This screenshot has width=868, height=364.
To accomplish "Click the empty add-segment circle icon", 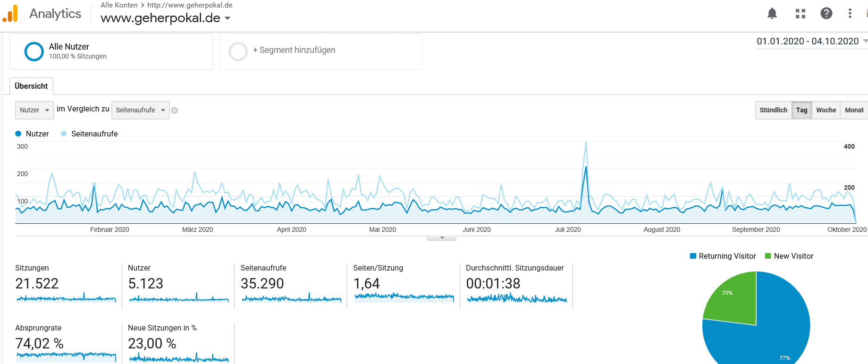I will pos(238,51).
